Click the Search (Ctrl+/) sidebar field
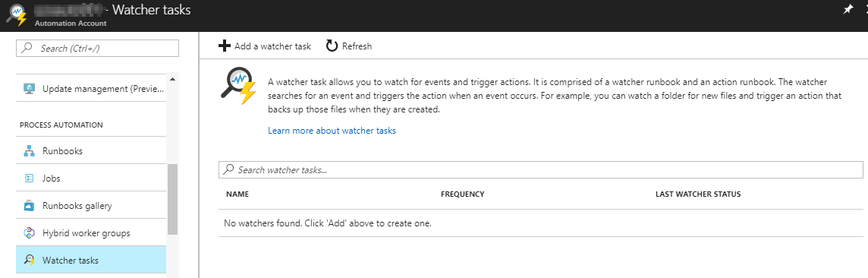The image size is (868, 278). pos(97,48)
